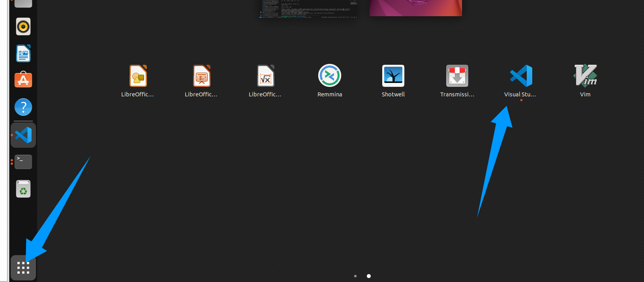644x282 pixels.
Task: Launch LibreOffice Math from the app grid
Action: (265, 81)
